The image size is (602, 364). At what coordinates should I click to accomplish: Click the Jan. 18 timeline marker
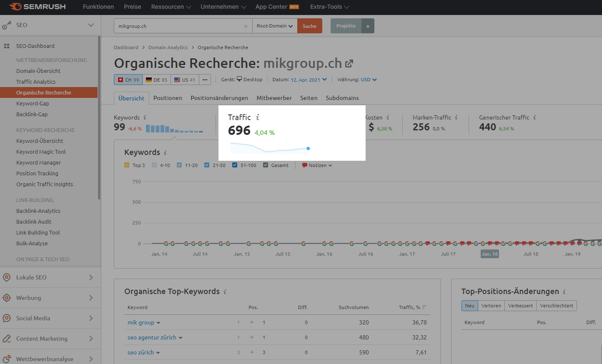click(x=490, y=254)
